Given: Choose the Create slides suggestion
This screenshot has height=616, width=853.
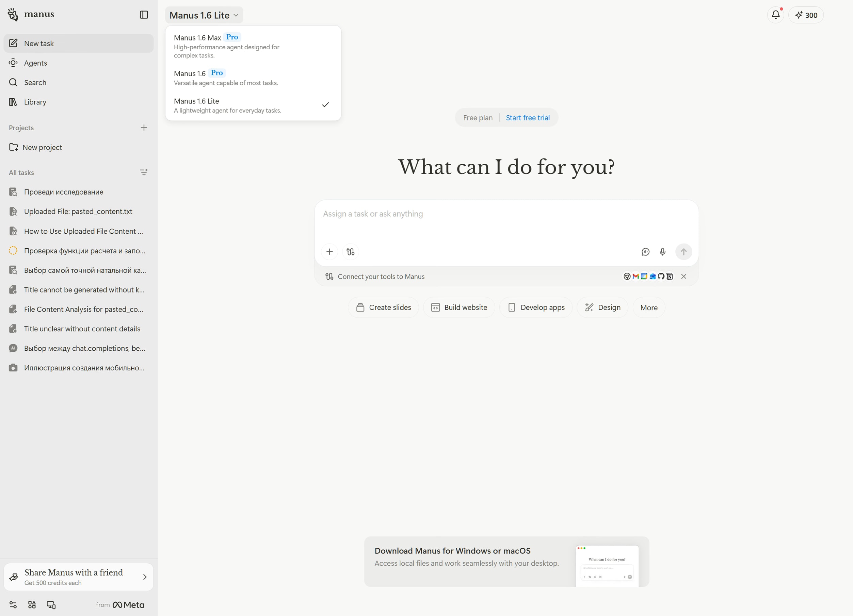Looking at the screenshot, I should coord(383,308).
